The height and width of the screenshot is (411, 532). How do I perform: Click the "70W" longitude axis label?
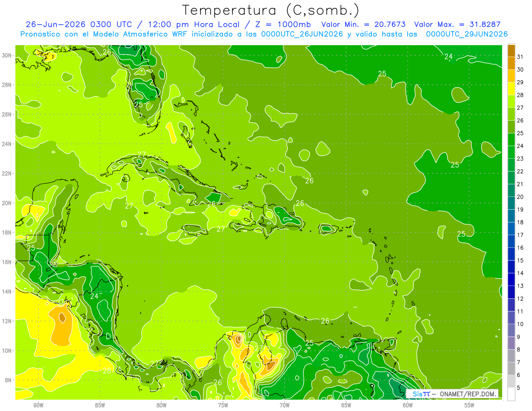[285, 405]
